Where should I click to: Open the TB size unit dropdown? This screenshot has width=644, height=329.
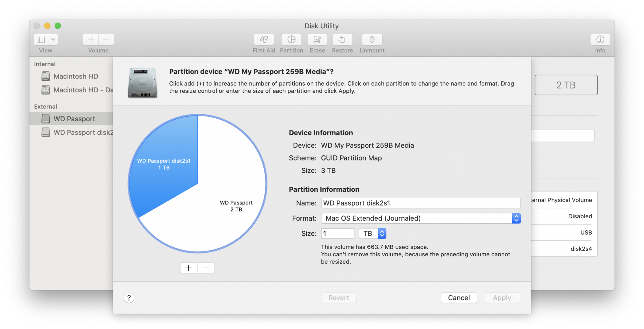373,233
